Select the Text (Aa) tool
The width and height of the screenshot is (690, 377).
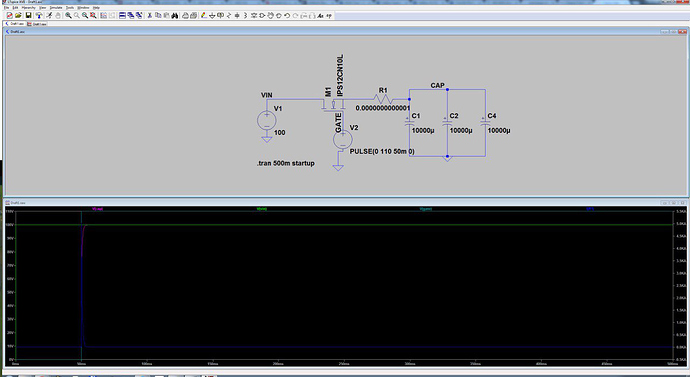point(320,15)
